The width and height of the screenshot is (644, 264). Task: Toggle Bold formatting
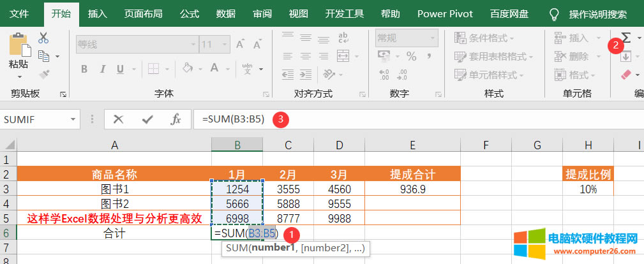point(84,69)
